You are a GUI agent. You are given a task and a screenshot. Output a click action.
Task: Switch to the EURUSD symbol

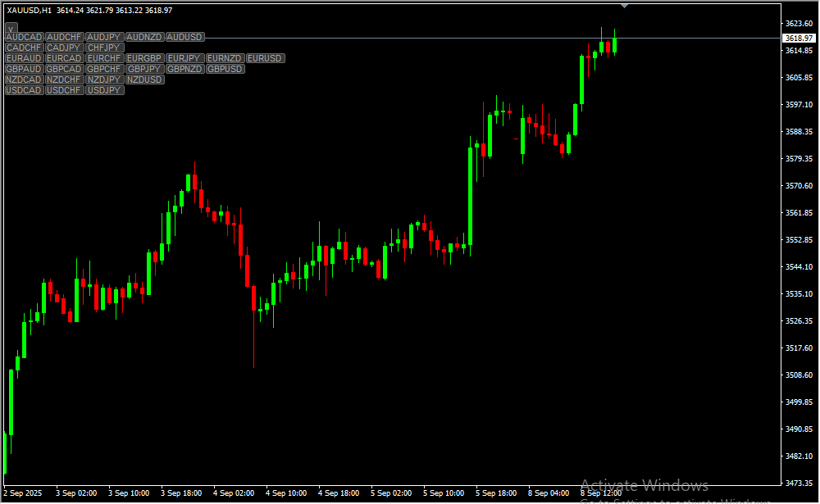(x=265, y=59)
